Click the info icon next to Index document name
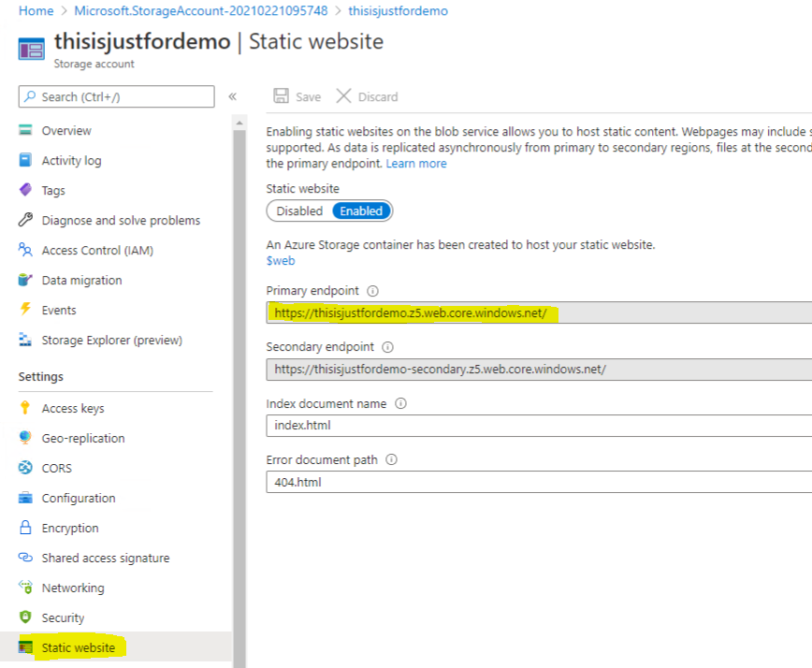Screen dimensions: 812x668 (x=400, y=403)
